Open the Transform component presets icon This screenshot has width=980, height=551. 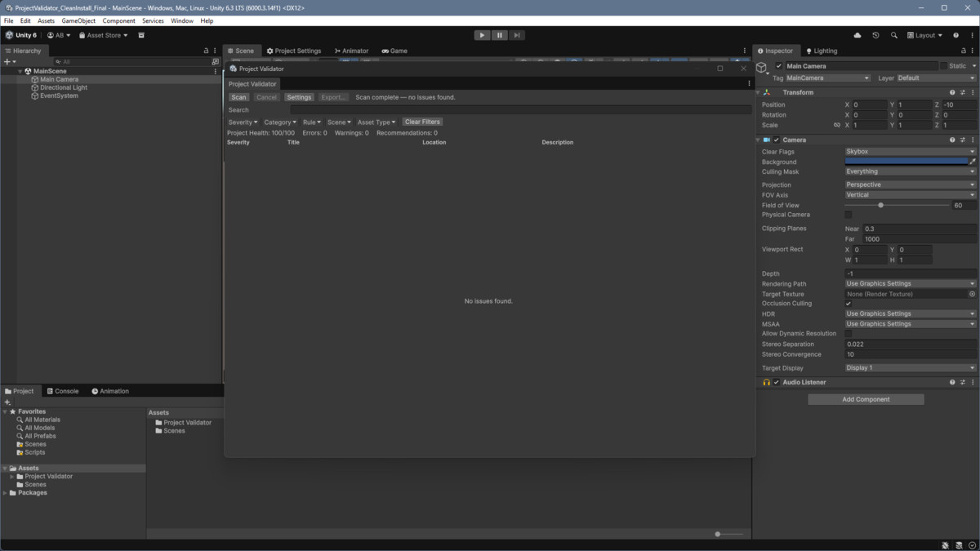point(962,92)
